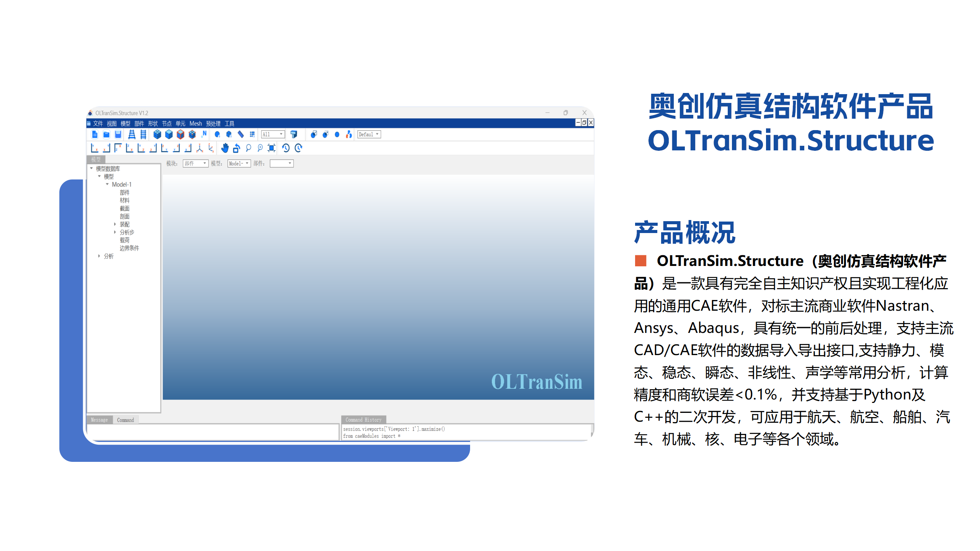Click the previous view clock icon
The height and width of the screenshot is (551, 980).
[x=286, y=148]
